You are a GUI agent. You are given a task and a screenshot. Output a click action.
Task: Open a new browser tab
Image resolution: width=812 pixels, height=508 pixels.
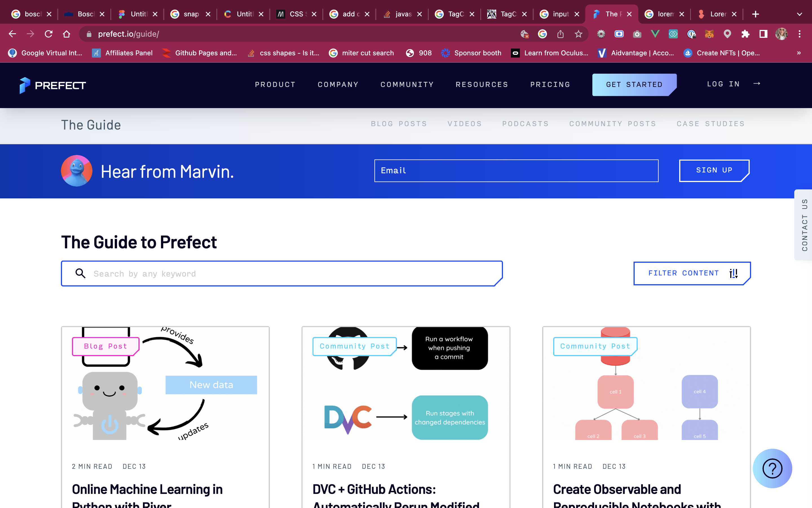coord(755,14)
